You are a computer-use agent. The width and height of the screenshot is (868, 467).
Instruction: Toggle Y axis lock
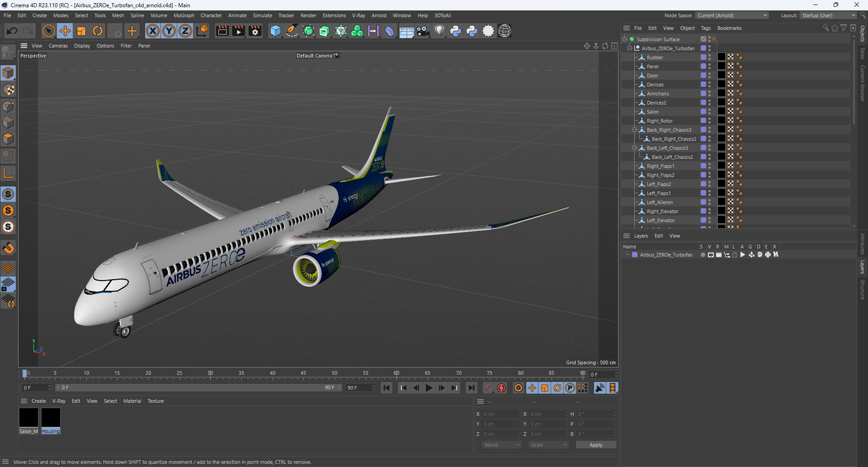[x=169, y=31]
